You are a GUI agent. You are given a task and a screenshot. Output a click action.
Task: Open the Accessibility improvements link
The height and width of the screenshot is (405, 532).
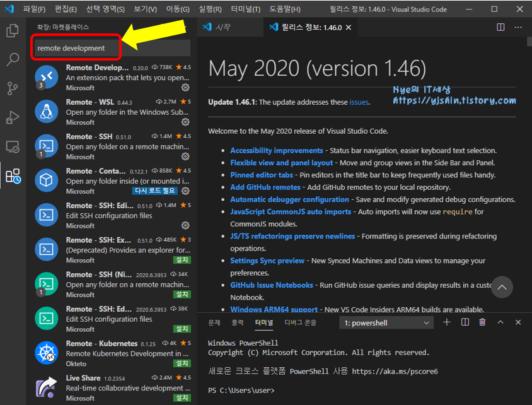(x=277, y=150)
